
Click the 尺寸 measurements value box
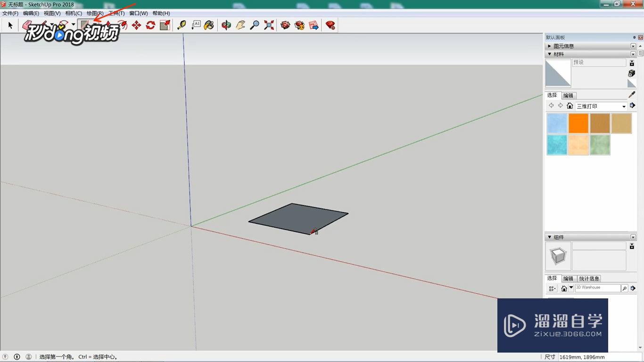(600, 357)
